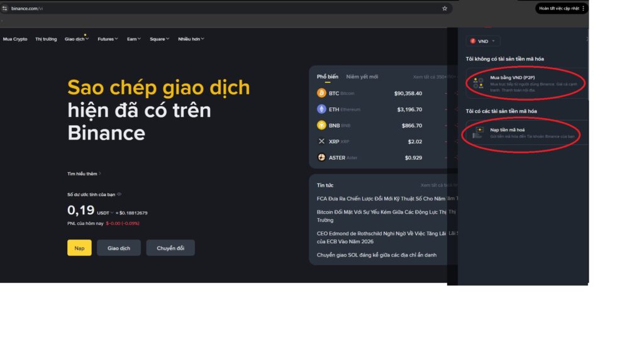644x362 pixels.
Task: Open site info icon in address bar
Action: (x=4, y=8)
